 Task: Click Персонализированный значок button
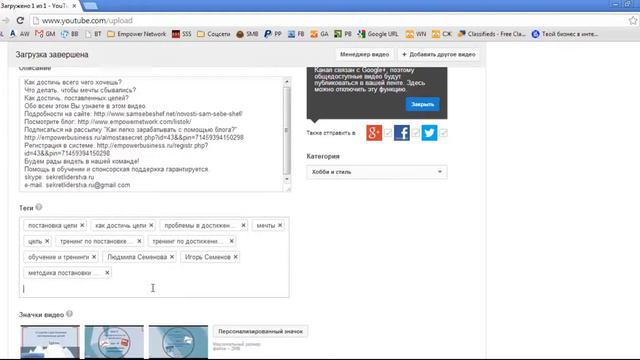coord(260,331)
